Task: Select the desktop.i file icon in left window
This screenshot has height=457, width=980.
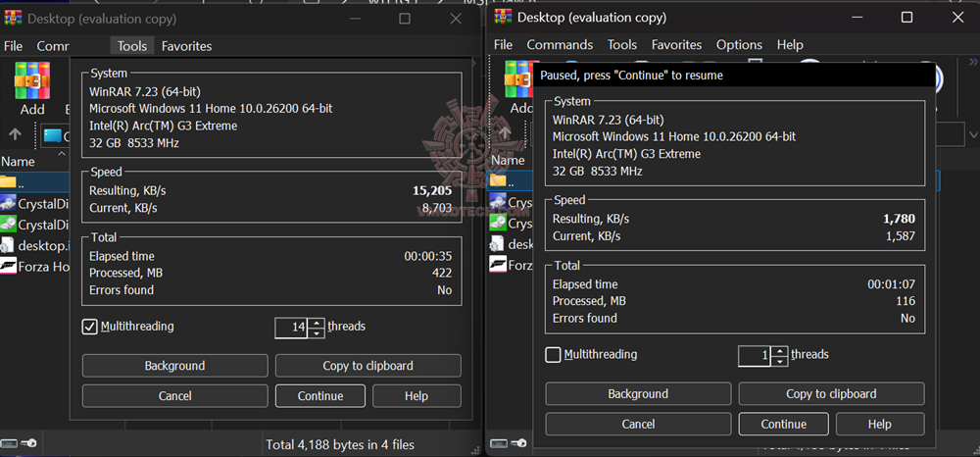Action: (x=8, y=244)
